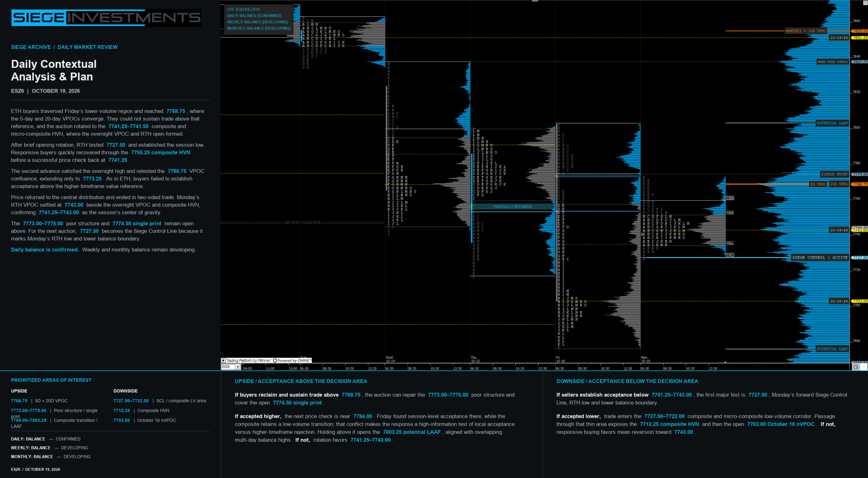The image size is (868, 478).
Task: Click the 5D VPOC orange label
Action: (818, 184)
